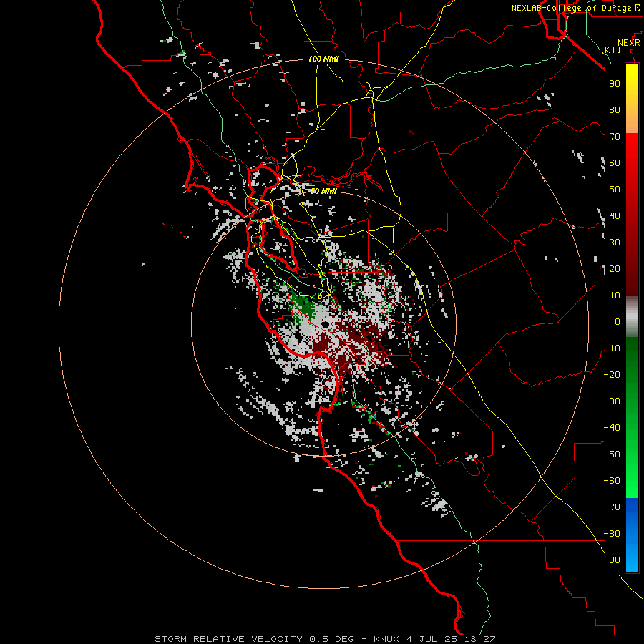
Task: Click the 70 value on velocity scale
Action: [x=615, y=137]
